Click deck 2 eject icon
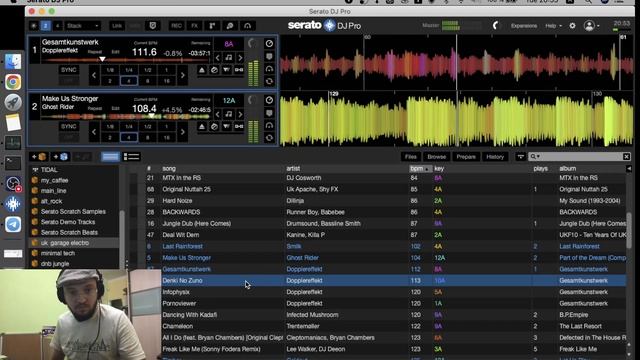The image size is (640, 360). 202,127
